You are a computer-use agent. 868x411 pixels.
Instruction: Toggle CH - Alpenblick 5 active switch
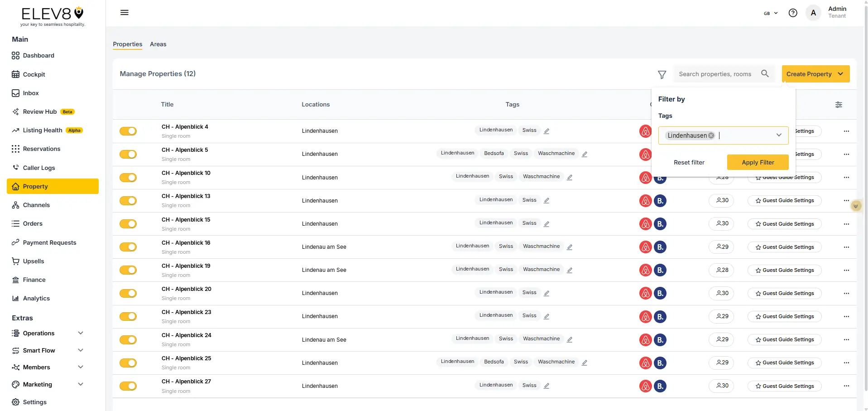(128, 154)
